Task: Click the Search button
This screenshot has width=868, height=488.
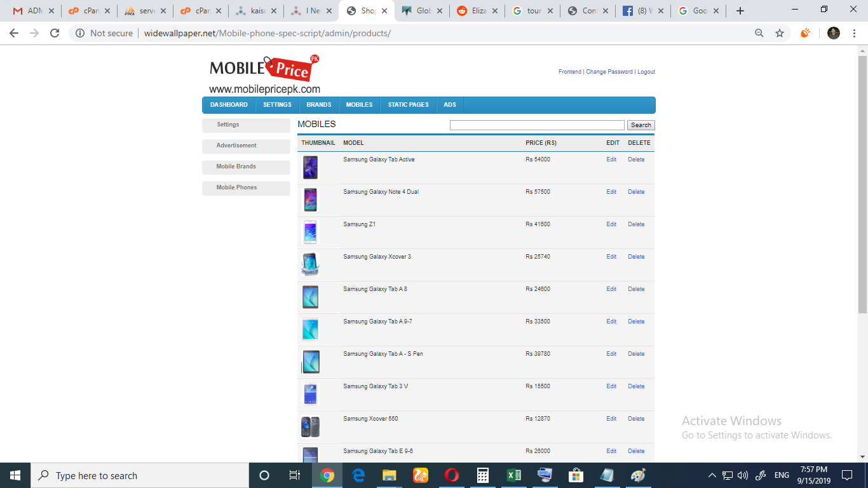Action: (641, 125)
